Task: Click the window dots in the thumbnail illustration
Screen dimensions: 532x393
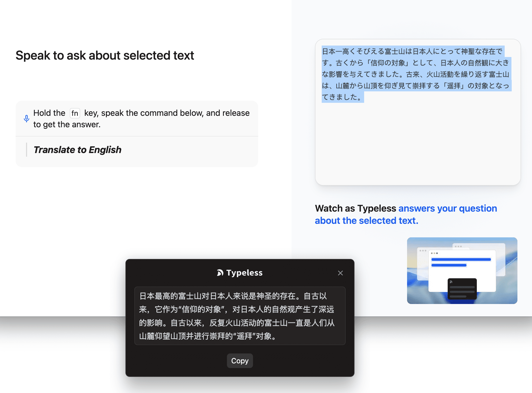Action: (x=434, y=253)
